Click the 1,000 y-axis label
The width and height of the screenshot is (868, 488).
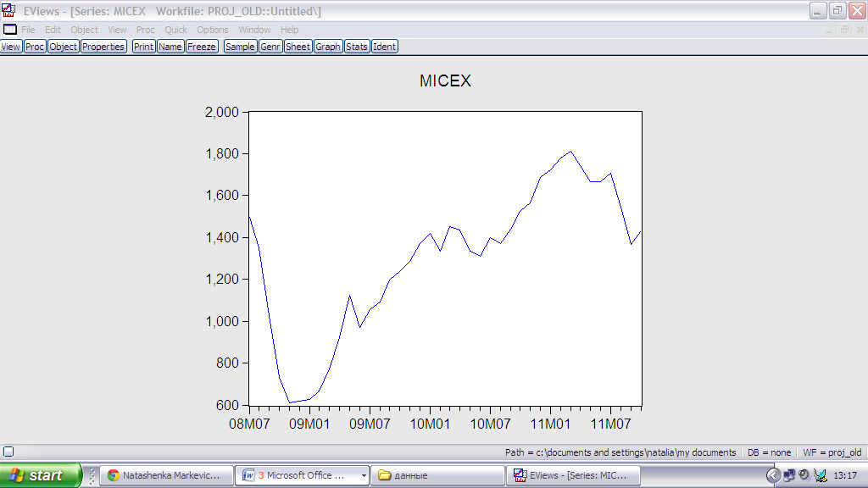coord(221,321)
